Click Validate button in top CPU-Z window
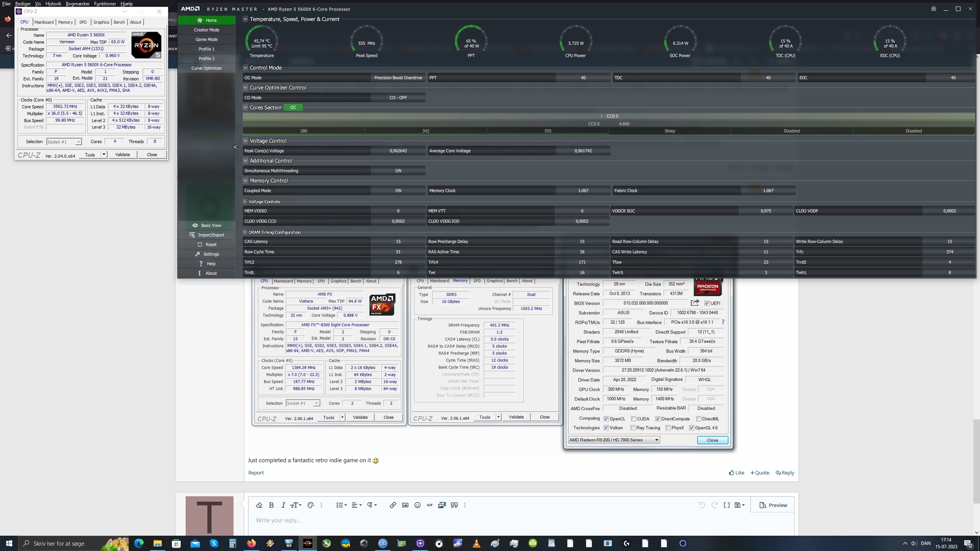The width and height of the screenshot is (980, 551). [x=122, y=155]
